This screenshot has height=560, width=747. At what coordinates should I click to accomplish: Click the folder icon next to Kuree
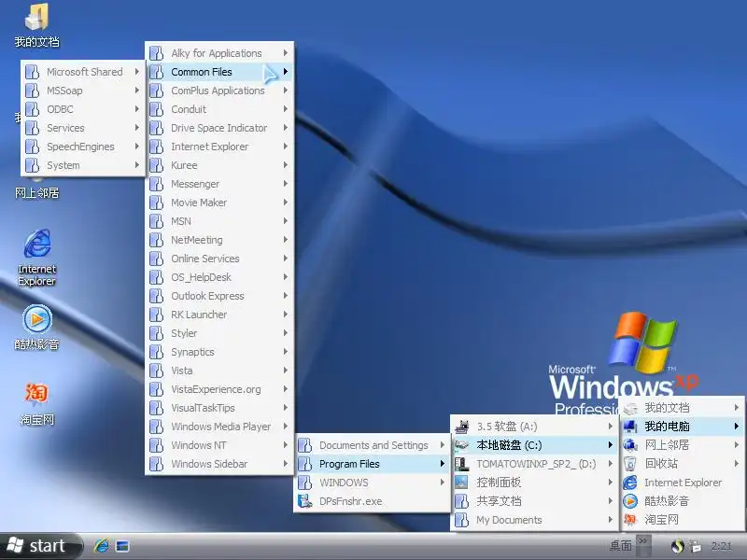(156, 165)
